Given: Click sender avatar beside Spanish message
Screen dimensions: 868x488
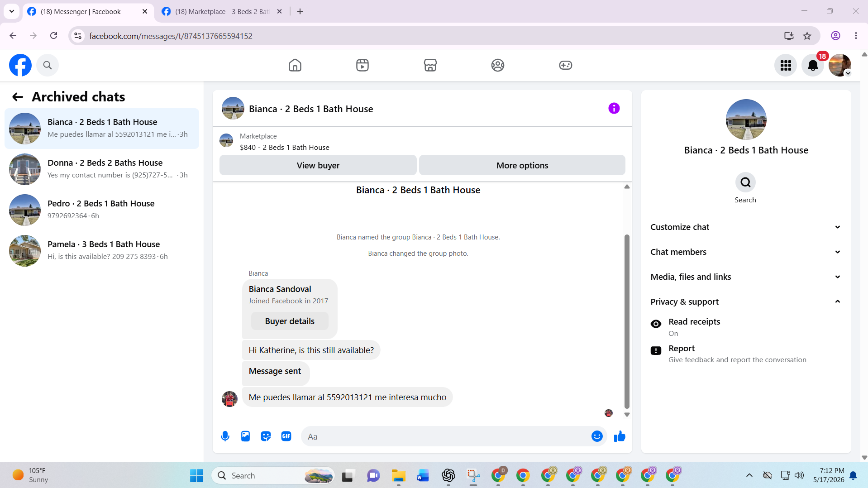Looking at the screenshot, I should click(x=229, y=399).
